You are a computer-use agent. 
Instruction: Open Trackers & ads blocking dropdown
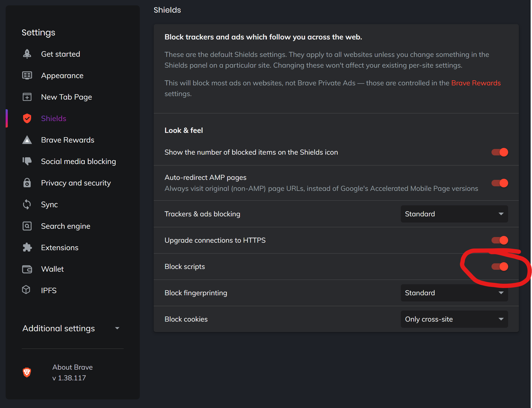454,214
